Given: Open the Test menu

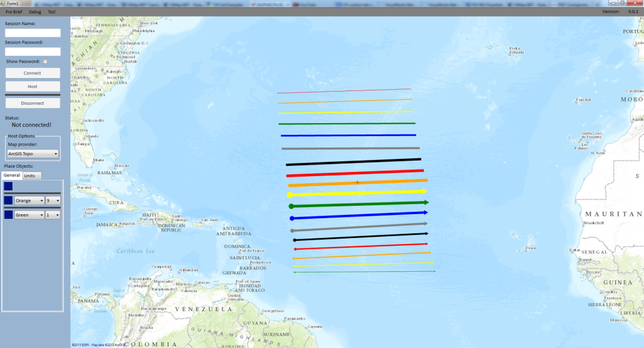Looking at the screenshot, I should pos(52,12).
